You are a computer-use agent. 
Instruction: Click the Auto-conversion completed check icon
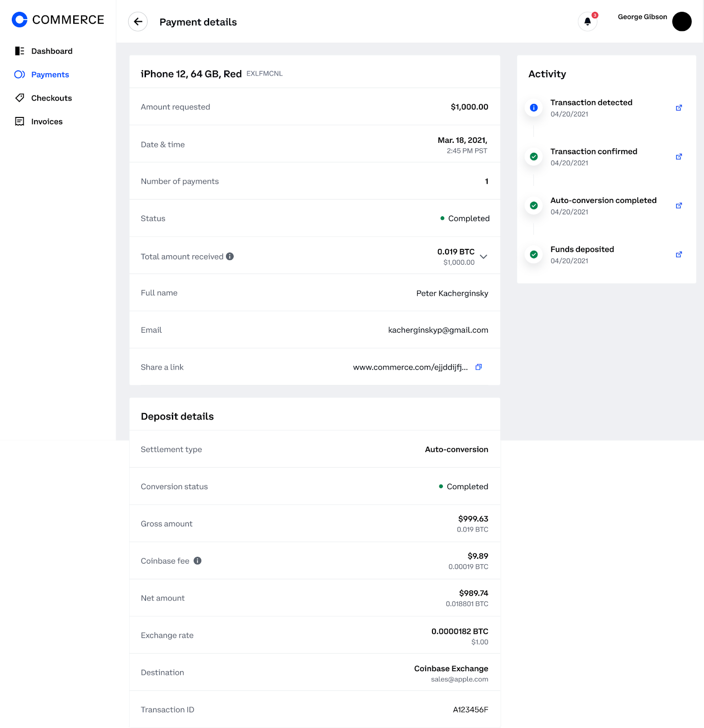point(534,206)
